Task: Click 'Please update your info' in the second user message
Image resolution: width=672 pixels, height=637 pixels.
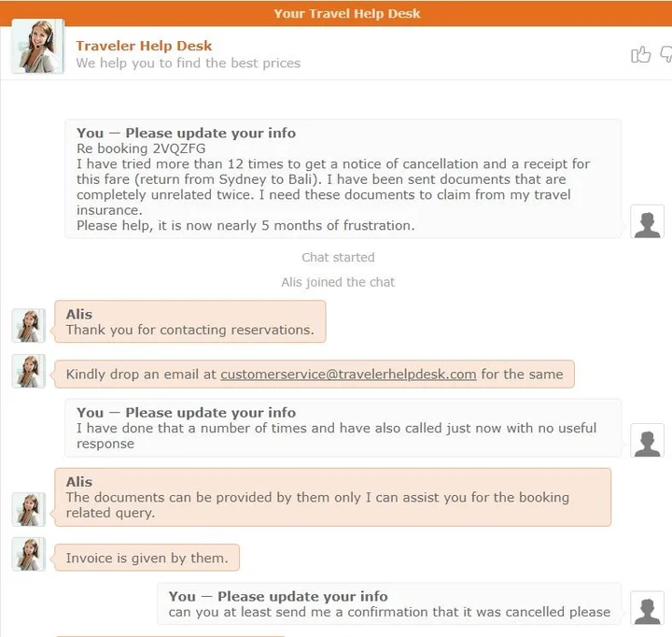Action: coord(210,413)
